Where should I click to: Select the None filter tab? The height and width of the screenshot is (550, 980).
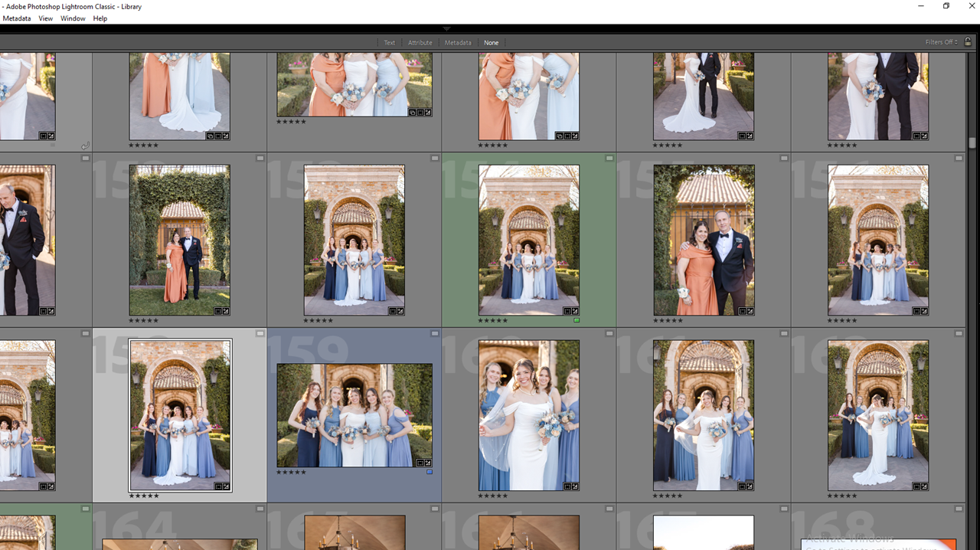point(492,43)
